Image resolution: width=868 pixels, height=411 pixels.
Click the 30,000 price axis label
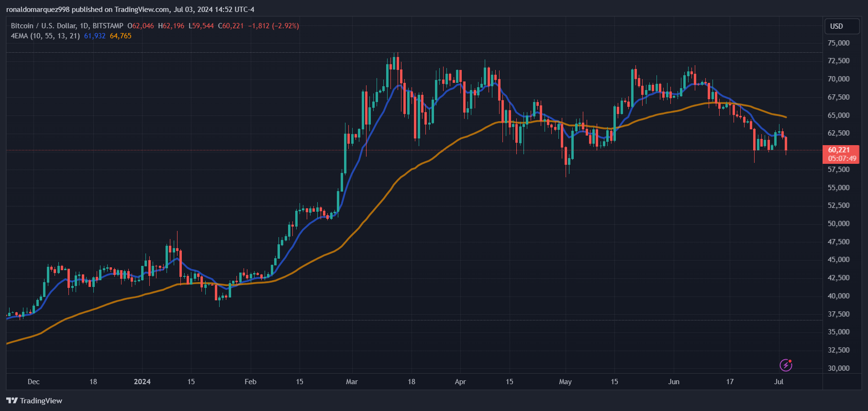(838, 368)
